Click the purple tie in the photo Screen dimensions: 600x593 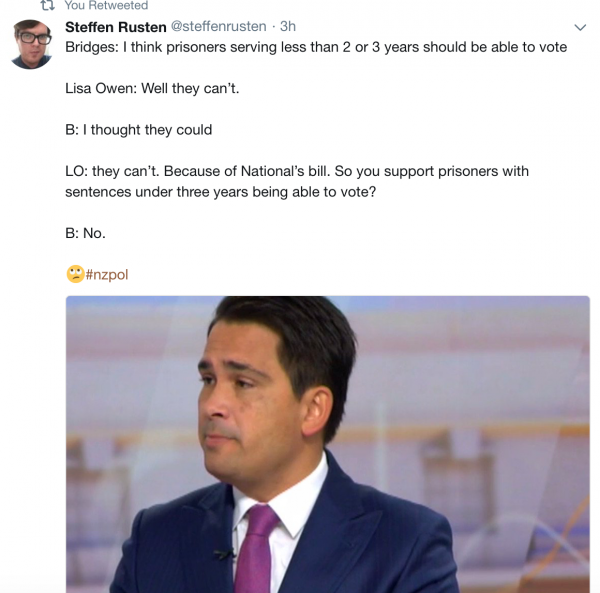[x=254, y=549]
